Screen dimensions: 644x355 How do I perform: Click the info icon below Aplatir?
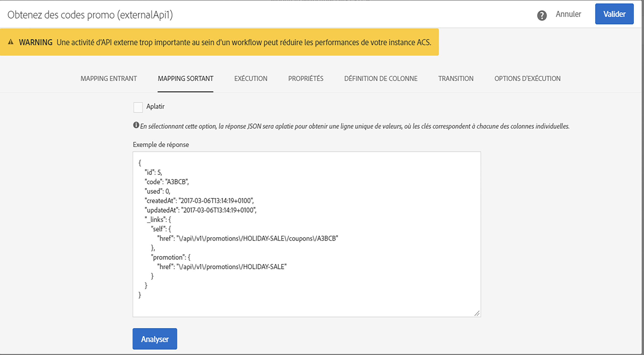coord(136,125)
